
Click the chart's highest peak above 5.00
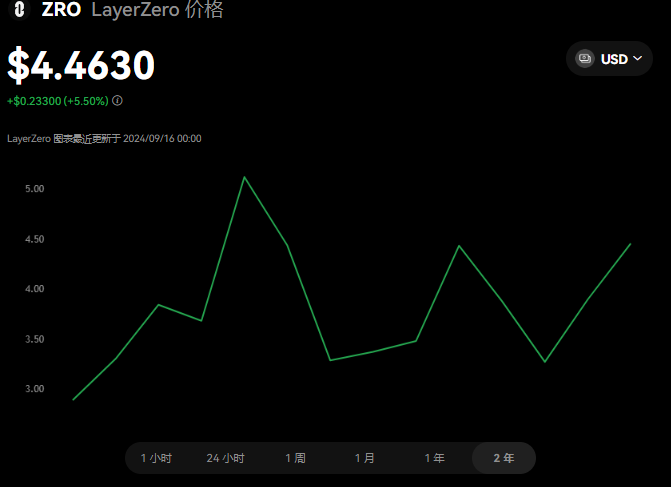pos(244,177)
